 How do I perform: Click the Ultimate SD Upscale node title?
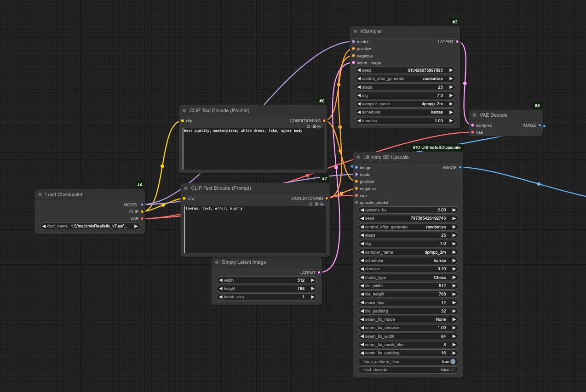point(385,158)
